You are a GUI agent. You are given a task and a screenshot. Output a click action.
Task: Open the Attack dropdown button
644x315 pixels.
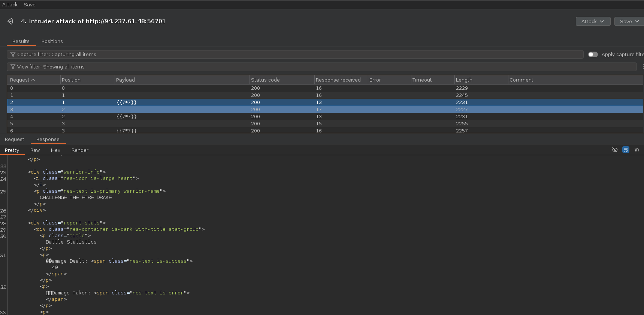pos(593,21)
